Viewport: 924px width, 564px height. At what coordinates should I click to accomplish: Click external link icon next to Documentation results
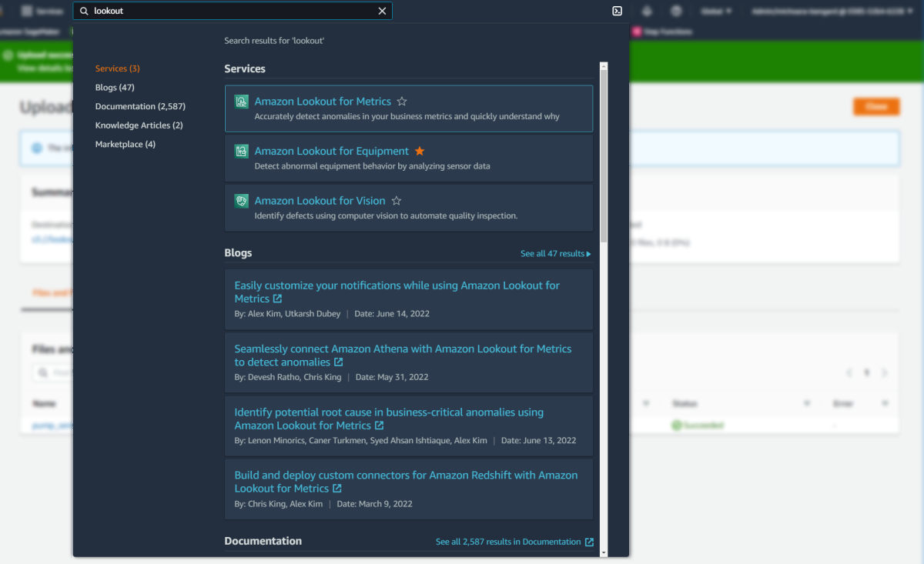(x=589, y=542)
